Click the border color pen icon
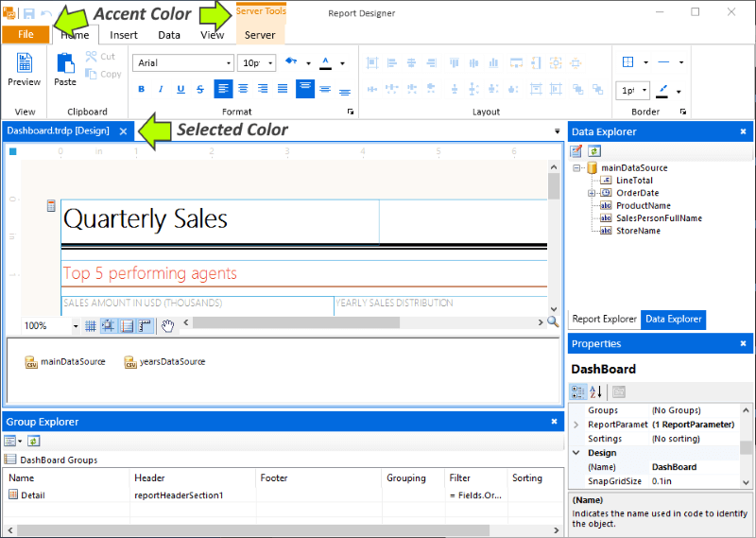This screenshot has height=538, width=756. coord(662,90)
